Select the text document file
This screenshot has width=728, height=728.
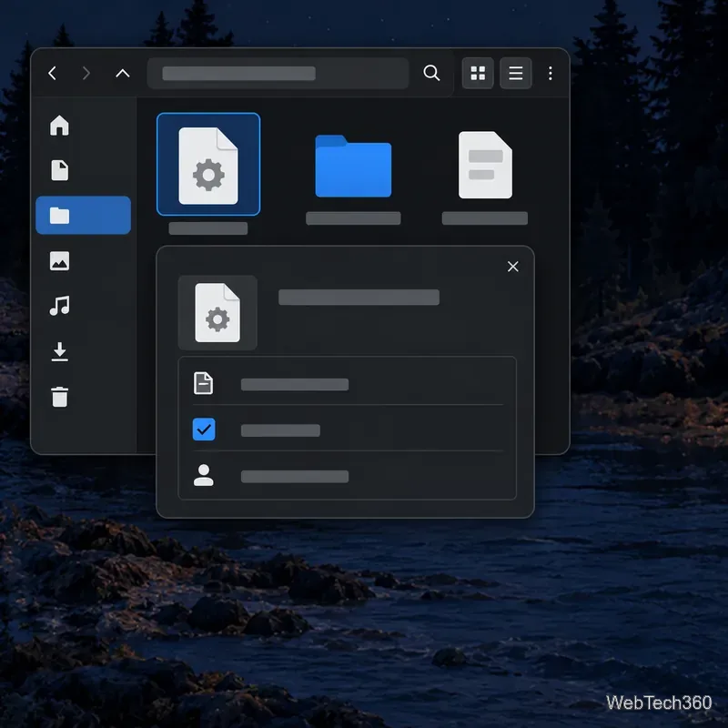click(485, 165)
